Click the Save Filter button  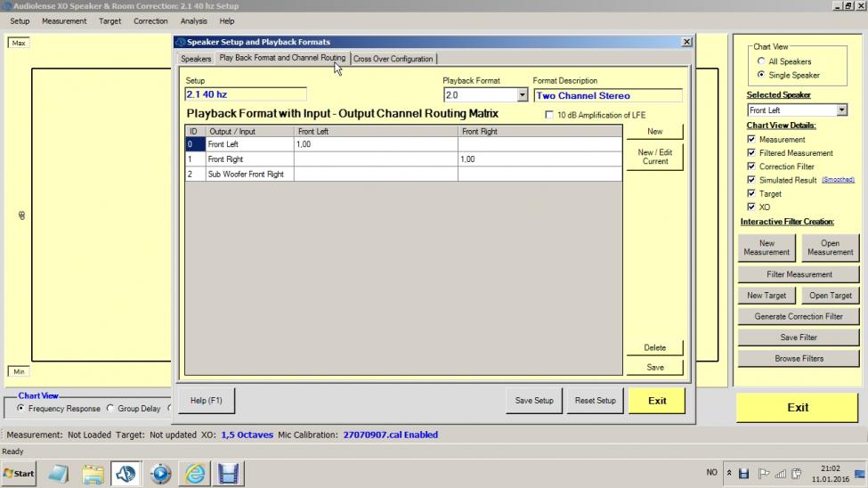coord(799,338)
